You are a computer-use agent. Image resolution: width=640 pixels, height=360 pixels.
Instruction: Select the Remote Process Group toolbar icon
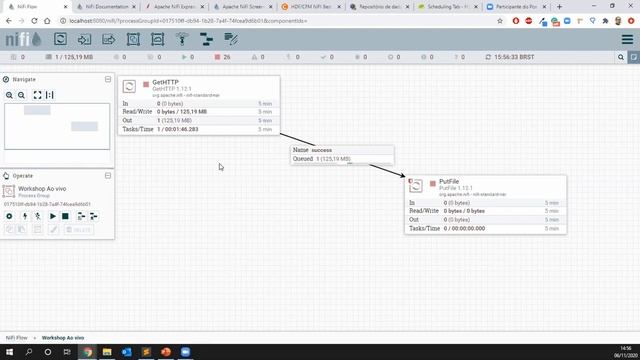pyautogui.click(x=158, y=39)
